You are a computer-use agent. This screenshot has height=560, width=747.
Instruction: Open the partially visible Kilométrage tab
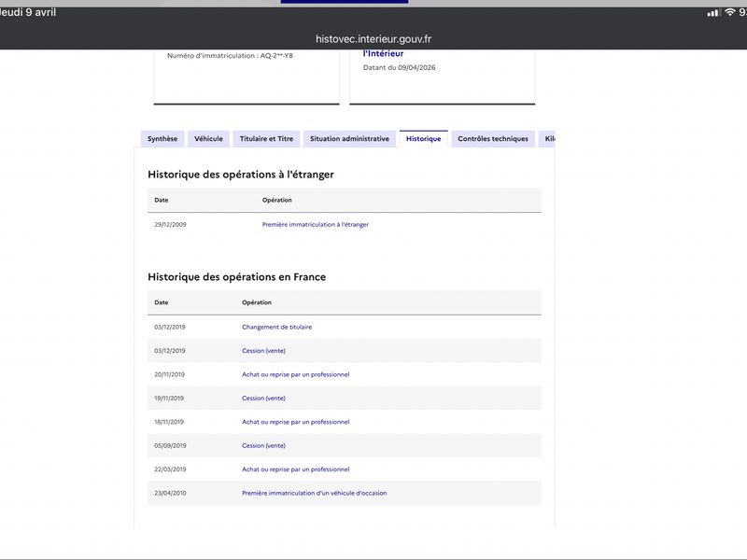547,138
